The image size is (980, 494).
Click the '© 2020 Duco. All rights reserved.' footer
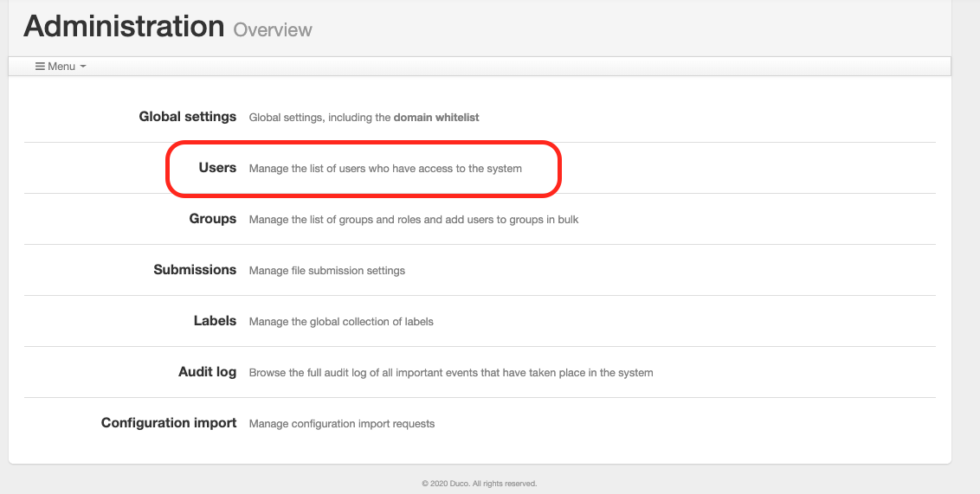click(x=480, y=484)
